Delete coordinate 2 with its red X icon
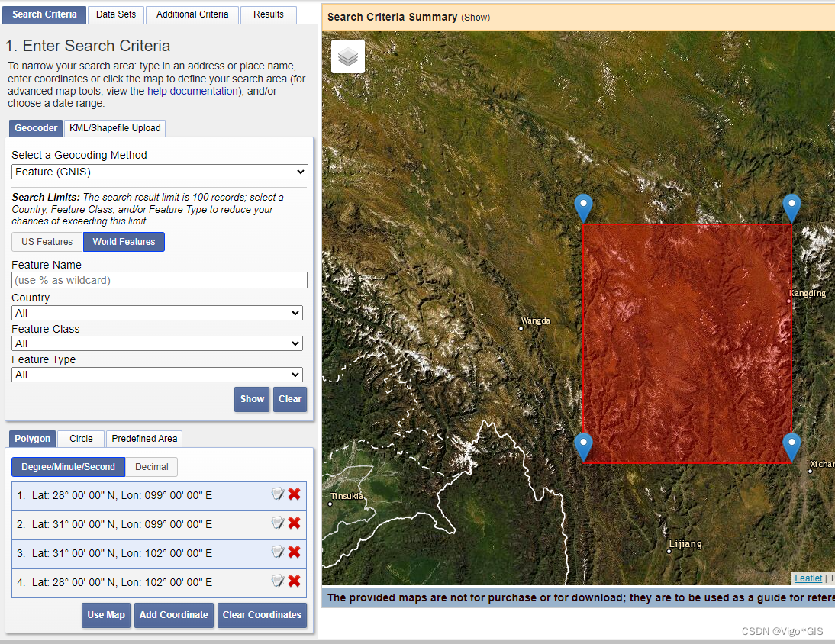 [x=294, y=523]
